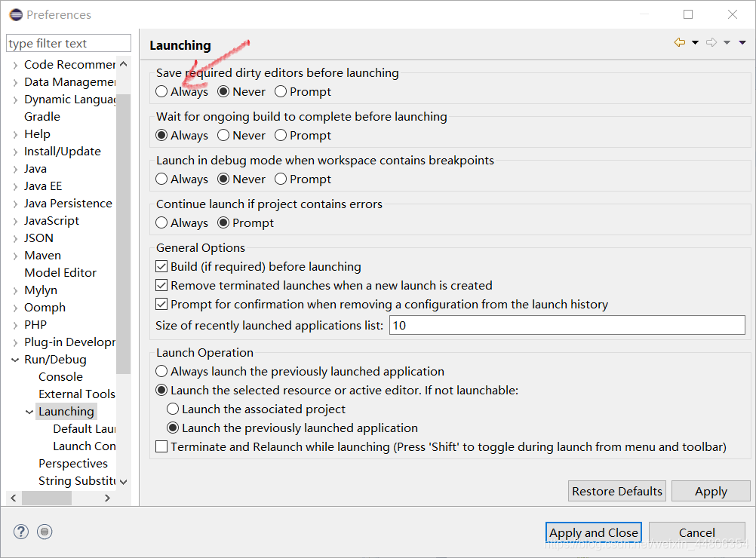Click the Apply button

point(711,491)
